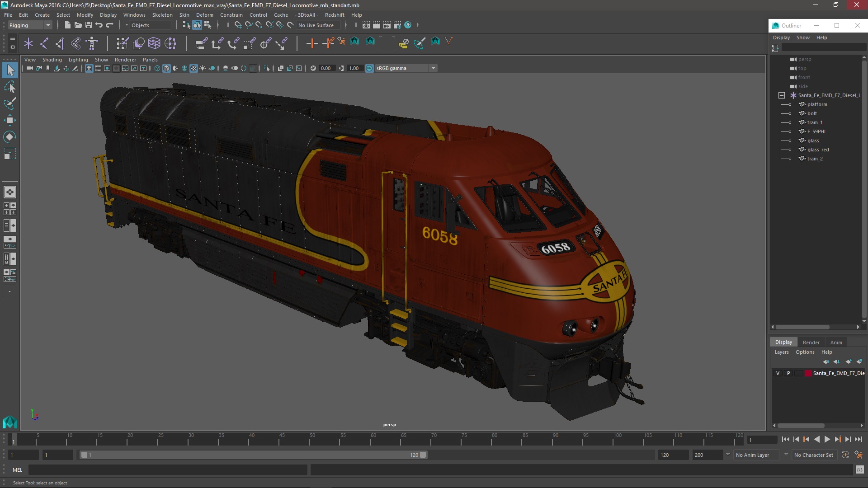The width and height of the screenshot is (868, 488).
Task: Collapse the Santa_Fe_EMD_F7_Diesel group in Outliner
Action: point(781,95)
